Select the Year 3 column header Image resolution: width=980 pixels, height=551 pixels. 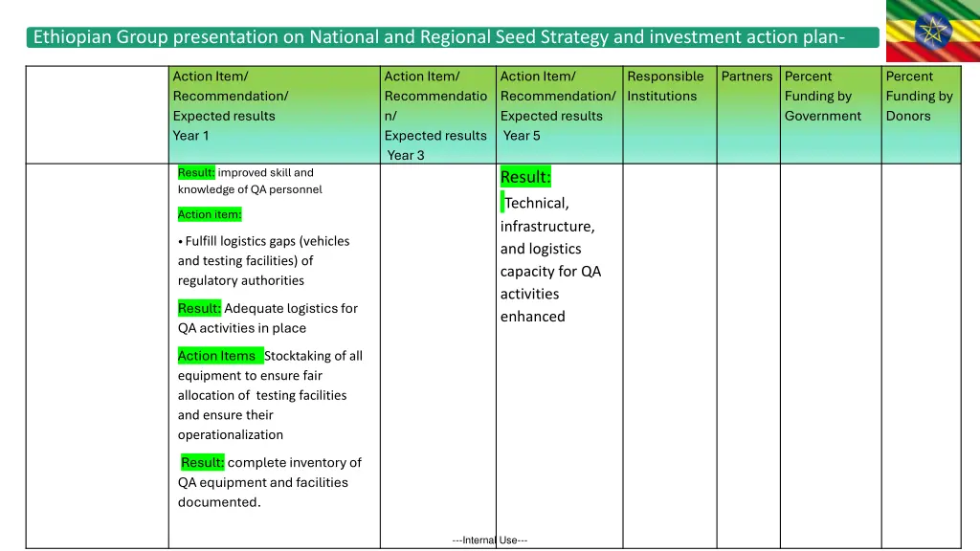[435, 115]
